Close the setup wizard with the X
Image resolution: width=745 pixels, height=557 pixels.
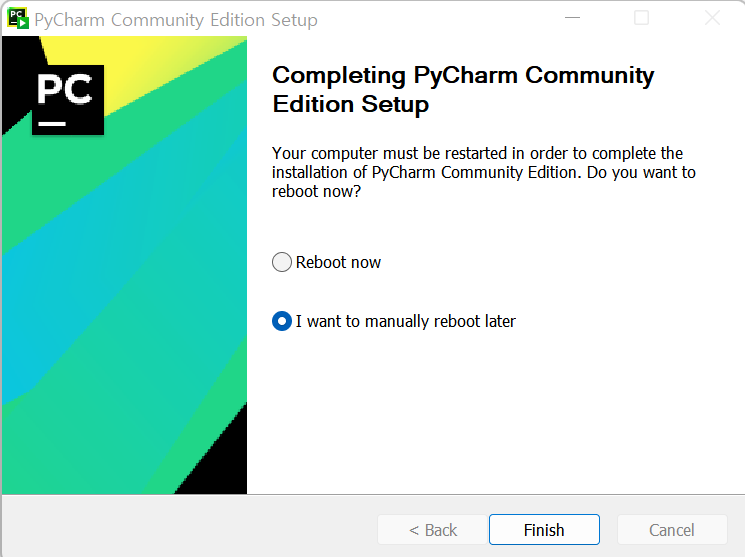pos(712,18)
